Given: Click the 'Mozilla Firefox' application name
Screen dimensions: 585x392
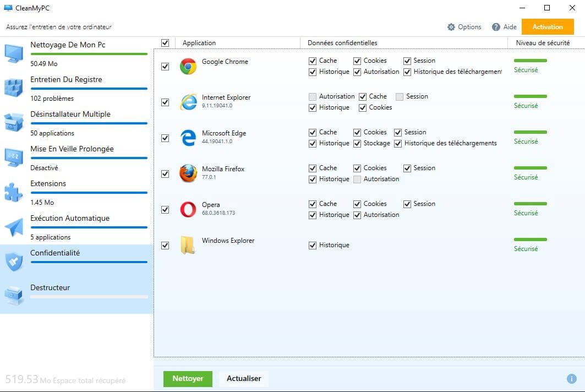Looking at the screenshot, I should pyautogui.click(x=223, y=168).
